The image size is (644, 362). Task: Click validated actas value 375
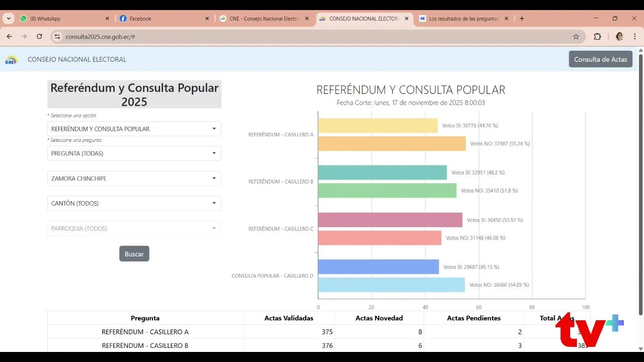coord(327,332)
